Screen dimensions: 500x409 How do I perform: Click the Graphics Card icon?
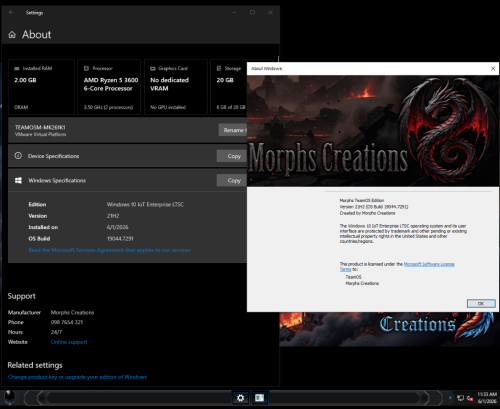(x=153, y=68)
